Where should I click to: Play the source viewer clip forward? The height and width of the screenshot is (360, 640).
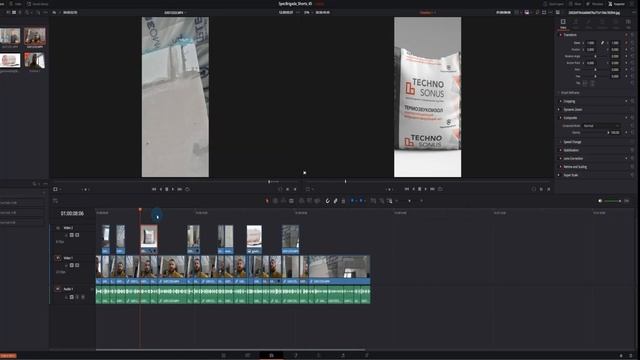[x=173, y=189]
